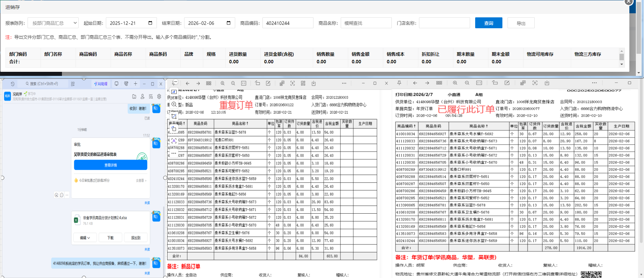The width and height of the screenshot is (644, 278).
Task: Zoom in on the left order image
Action: click(x=222, y=83)
